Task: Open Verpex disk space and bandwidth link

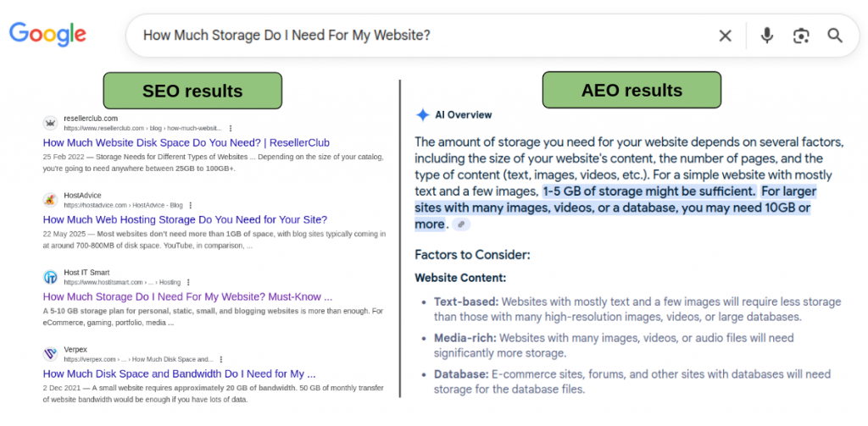Action: (179, 373)
